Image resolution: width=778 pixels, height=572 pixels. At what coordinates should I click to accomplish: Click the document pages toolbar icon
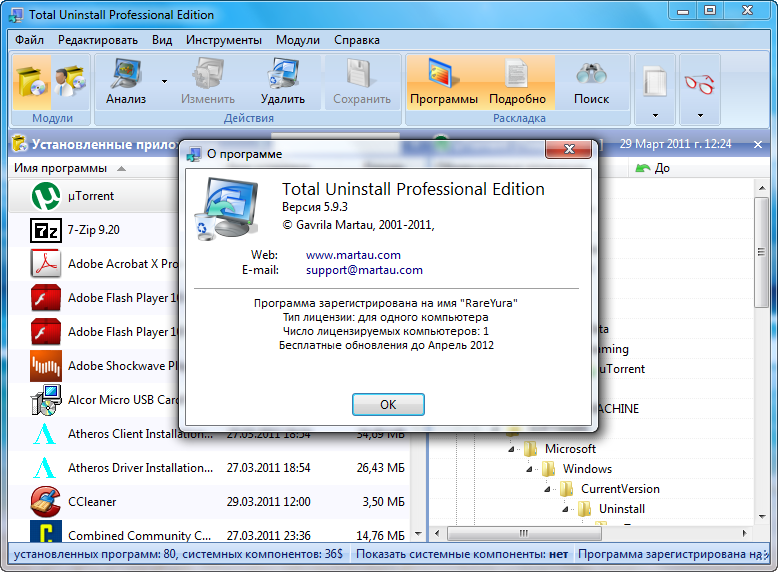655,81
